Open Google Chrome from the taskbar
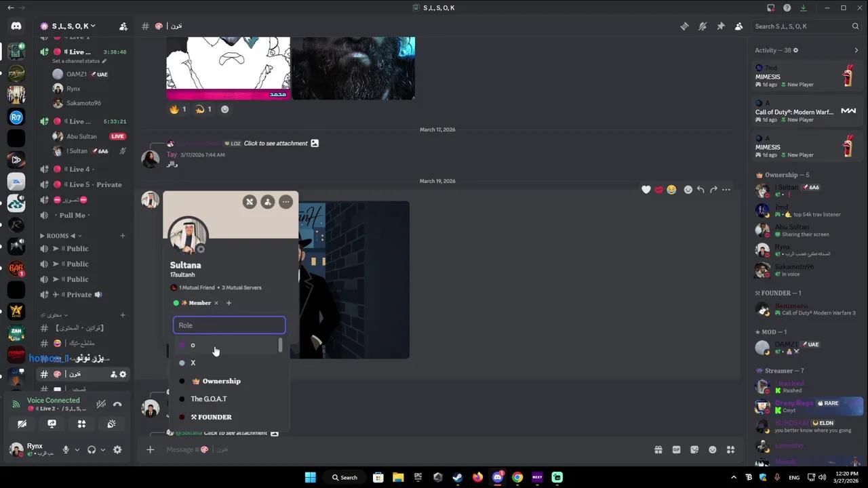This screenshot has height=488, width=868. [x=517, y=477]
